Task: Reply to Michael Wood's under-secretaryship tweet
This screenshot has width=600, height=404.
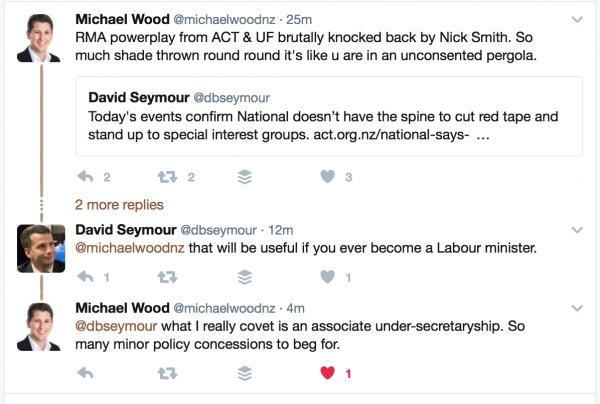Action: (86, 373)
